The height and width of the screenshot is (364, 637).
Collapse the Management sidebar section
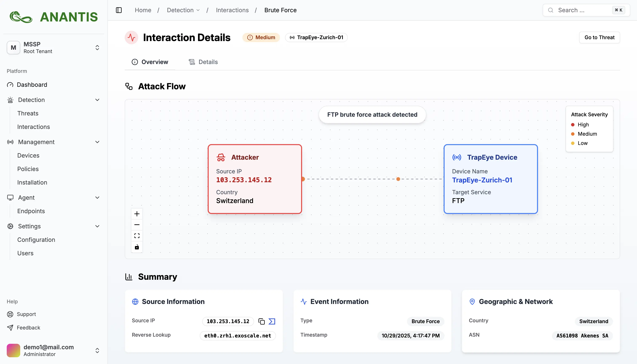pyautogui.click(x=97, y=142)
